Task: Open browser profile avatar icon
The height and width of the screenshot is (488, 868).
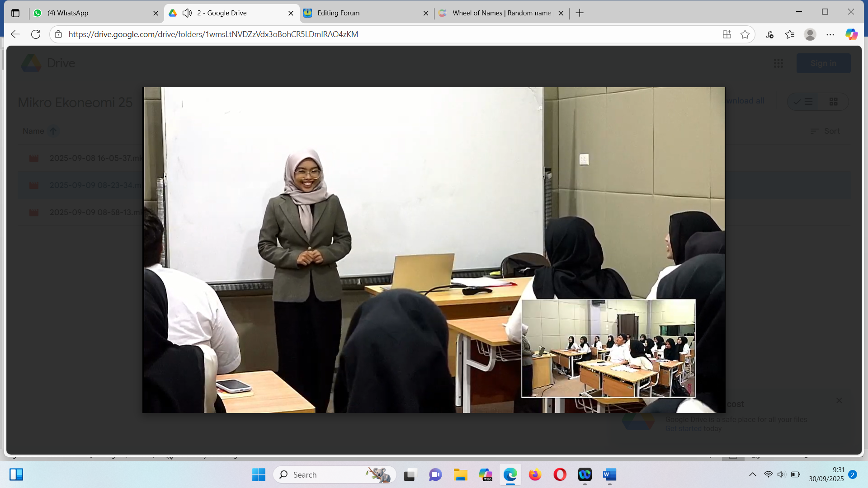Action: click(810, 34)
